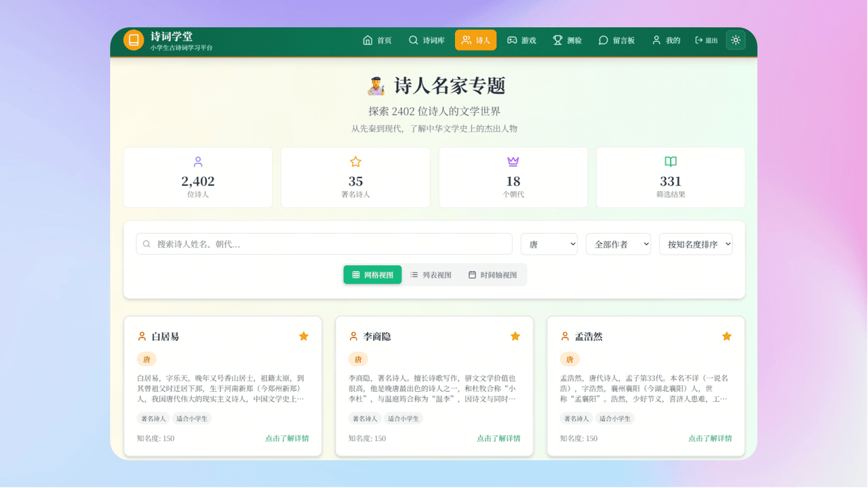Screen dimensions: 868x488
Task: Click the person icon above 2,402 位诗人
Action: click(x=198, y=162)
